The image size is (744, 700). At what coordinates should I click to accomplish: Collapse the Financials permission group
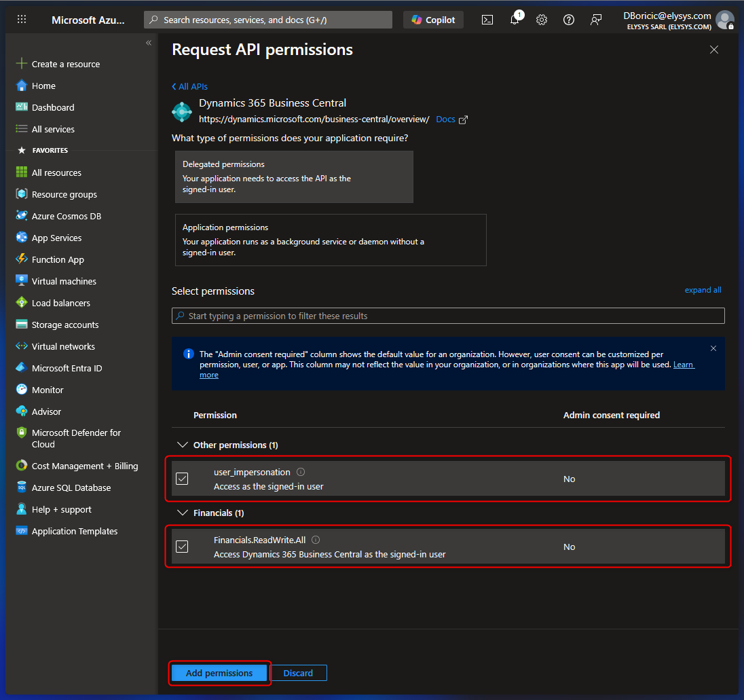pyautogui.click(x=182, y=513)
